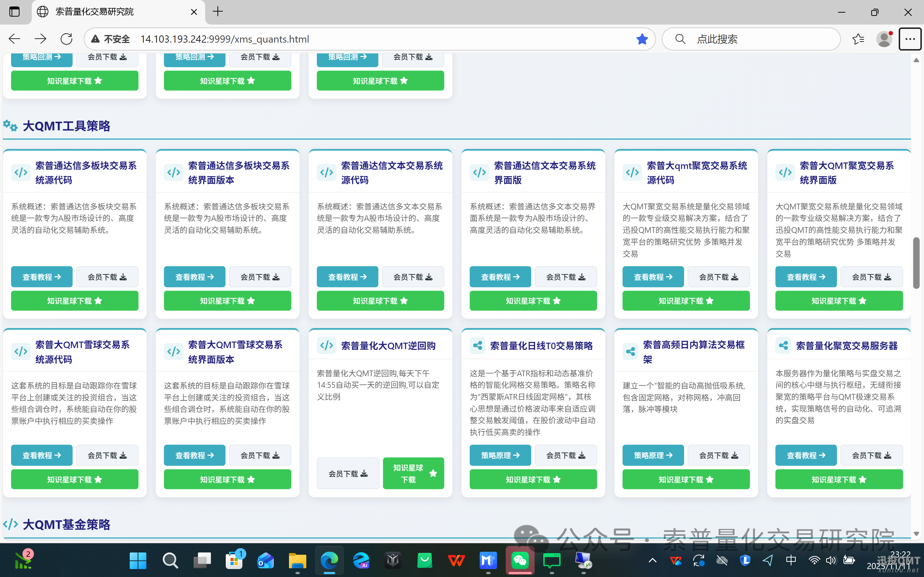Image resolution: width=924 pixels, height=577 pixels.
Task: Click 查看教程 on 索普大QMT雪球交易系统源代码 card
Action: (42, 455)
